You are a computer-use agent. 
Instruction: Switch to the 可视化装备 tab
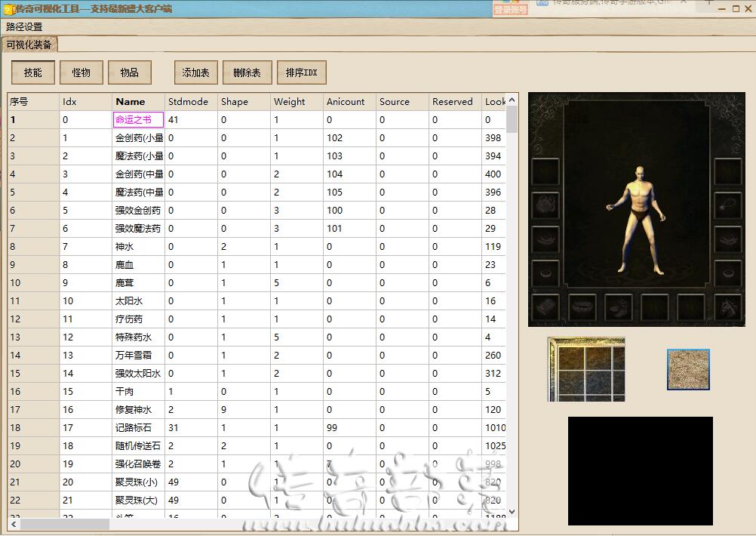[x=29, y=45]
